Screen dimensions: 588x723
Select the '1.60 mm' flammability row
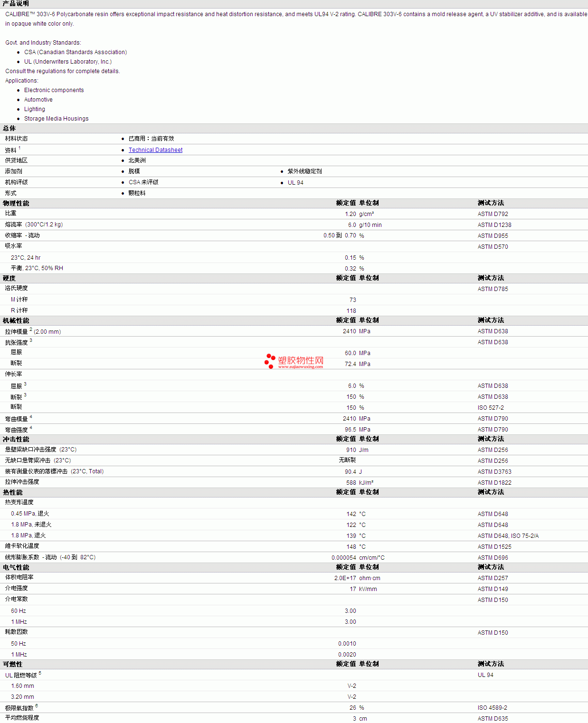[x=22, y=686]
